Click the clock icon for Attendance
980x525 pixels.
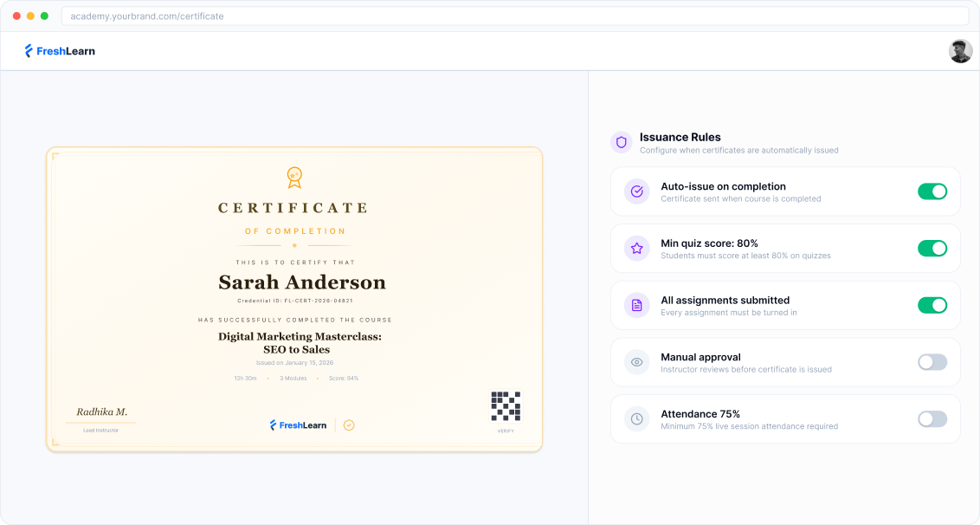click(x=637, y=419)
